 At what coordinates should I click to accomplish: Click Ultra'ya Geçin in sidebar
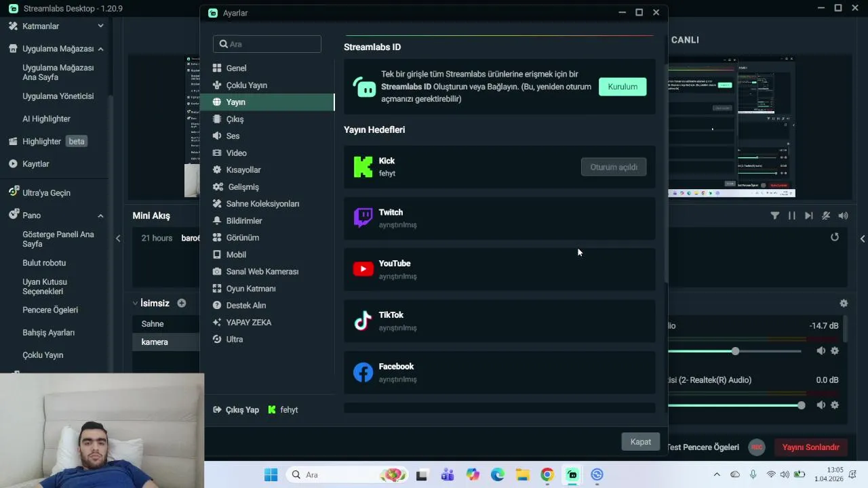46,192
